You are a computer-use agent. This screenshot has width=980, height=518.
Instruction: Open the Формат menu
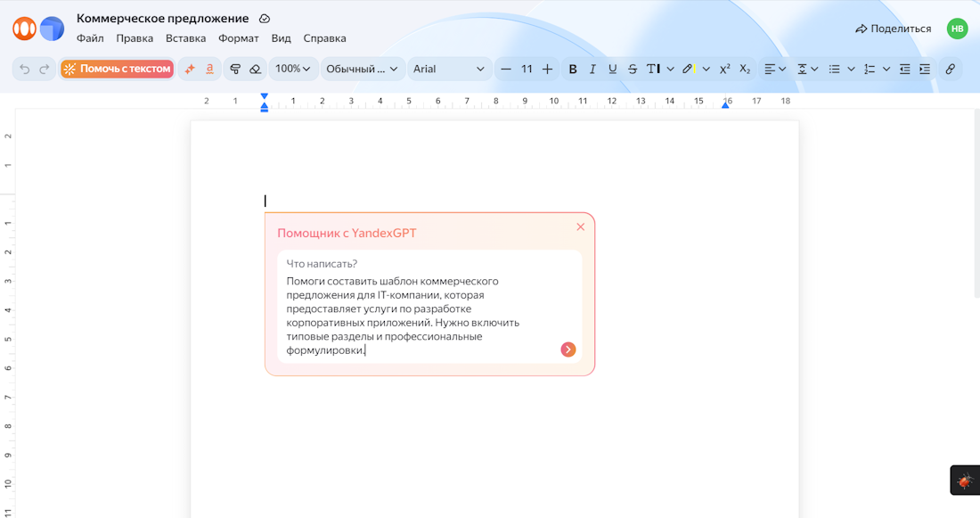[x=238, y=38]
